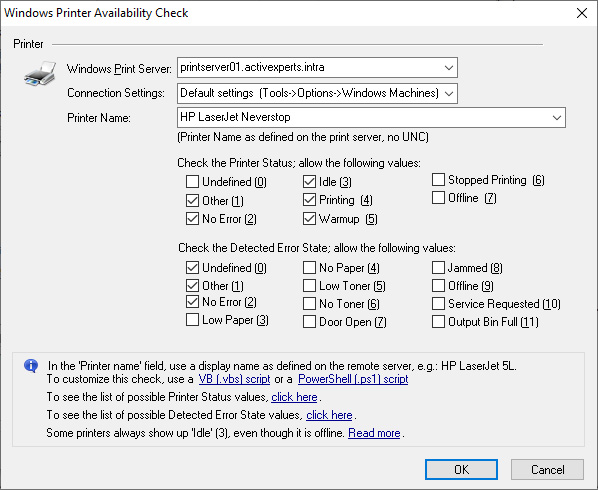This screenshot has height=490, width=598.
Task: Expand the Printer Name combo box
Action: pos(556,117)
